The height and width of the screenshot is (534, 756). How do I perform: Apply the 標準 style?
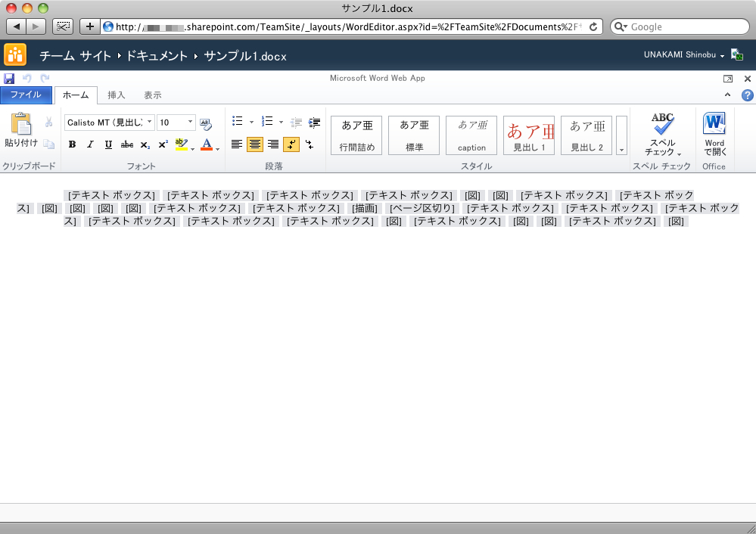tap(414, 135)
